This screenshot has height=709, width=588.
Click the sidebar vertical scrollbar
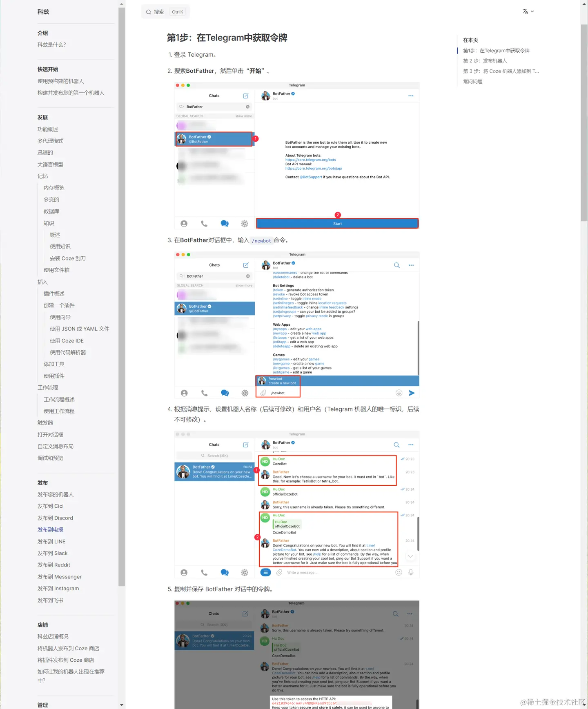pyautogui.click(x=122, y=297)
